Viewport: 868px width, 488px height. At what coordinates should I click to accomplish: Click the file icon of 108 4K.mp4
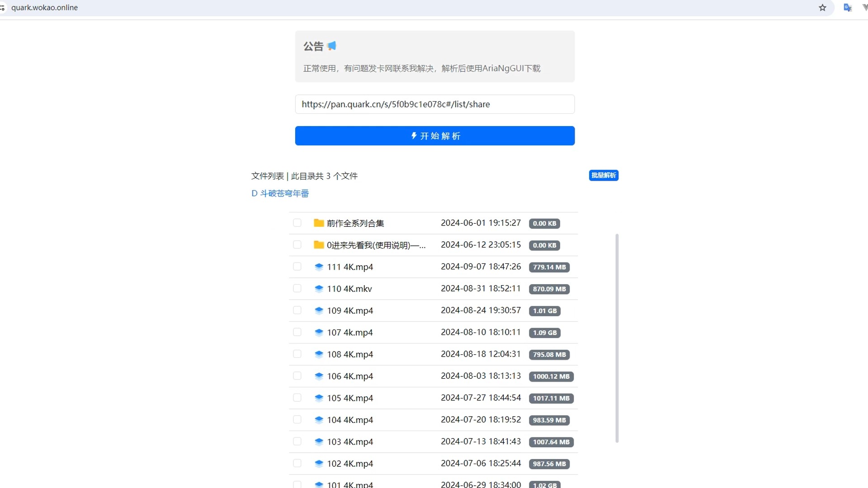319,354
